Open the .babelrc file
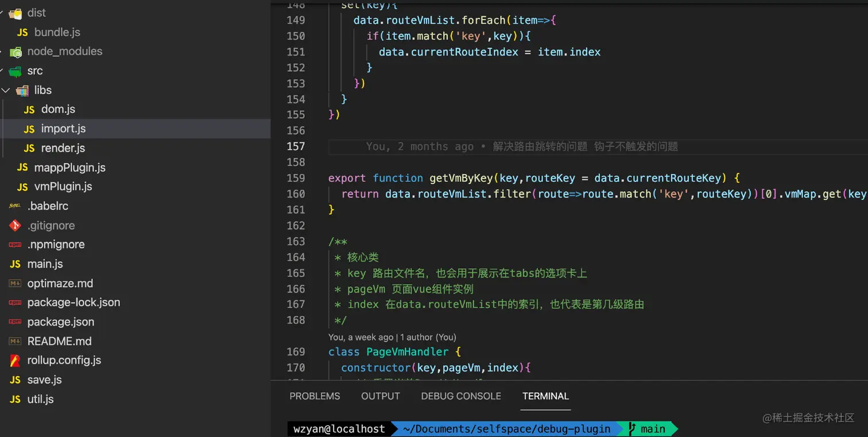The height and width of the screenshot is (437, 868). point(48,206)
